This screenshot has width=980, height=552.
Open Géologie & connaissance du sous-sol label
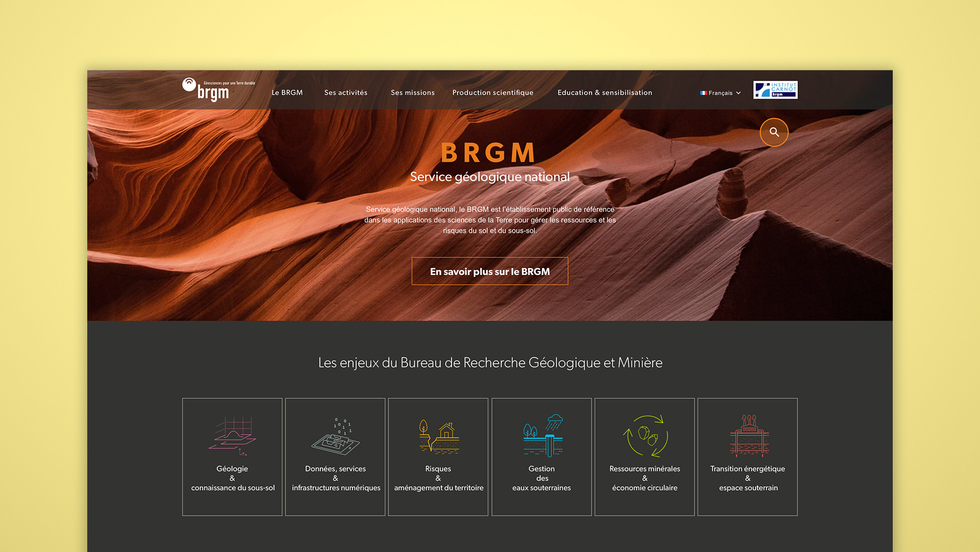click(x=233, y=478)
